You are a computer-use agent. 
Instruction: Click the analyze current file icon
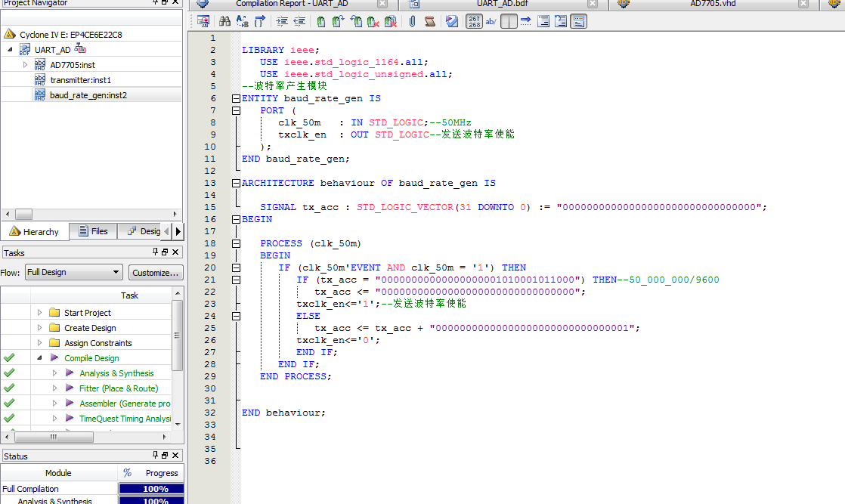point(451,21)
